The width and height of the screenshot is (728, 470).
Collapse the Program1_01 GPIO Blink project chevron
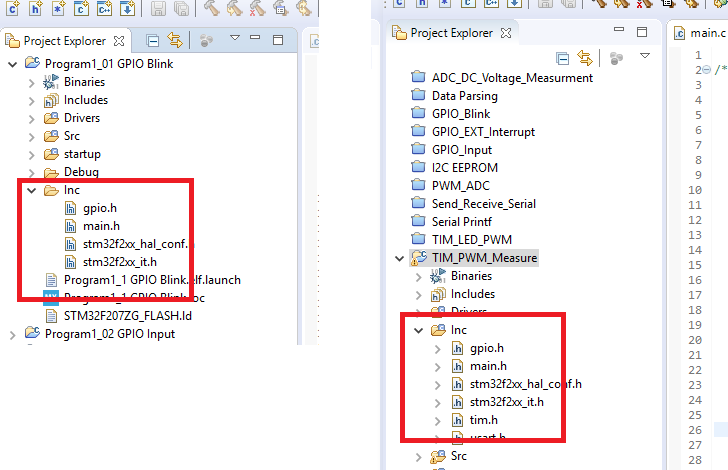(13, 64)
